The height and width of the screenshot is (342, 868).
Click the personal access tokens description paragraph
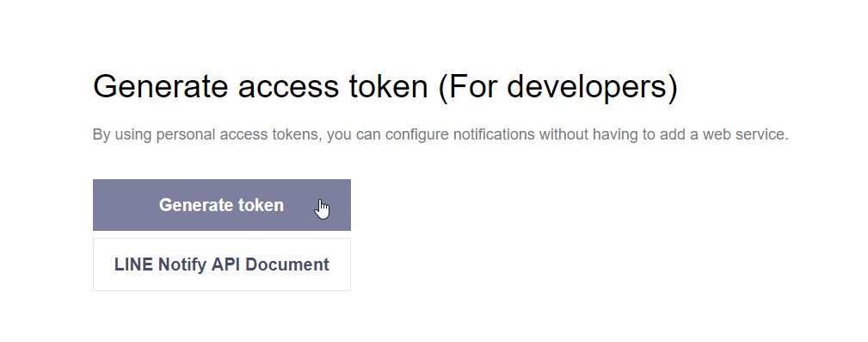[x=440, y=134]
